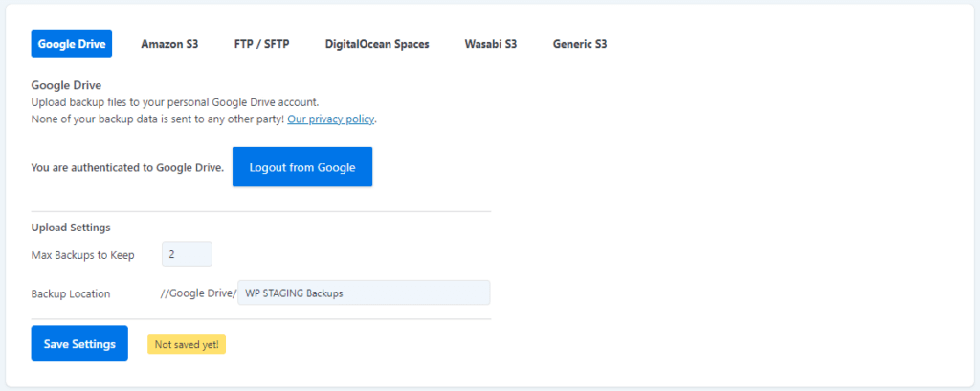The height and width of the screenshot is (391, 980).
Task: Open the FTP / SFTP tab
Action: click(x=262, y=44)
